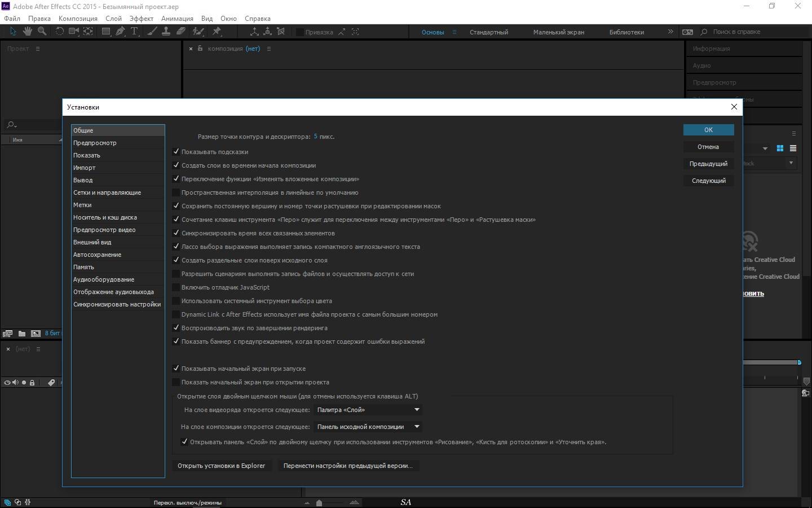Toggle the composition panel lock icon

[x=200, y=49]
